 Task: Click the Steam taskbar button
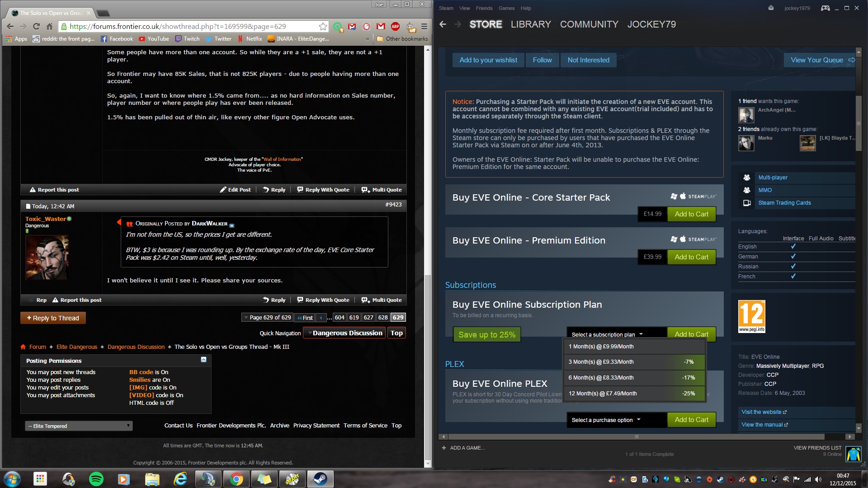321,479
